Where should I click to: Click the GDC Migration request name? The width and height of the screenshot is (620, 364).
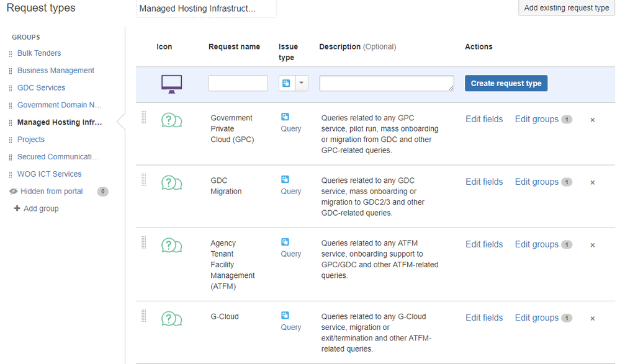[x=226, y=186]
